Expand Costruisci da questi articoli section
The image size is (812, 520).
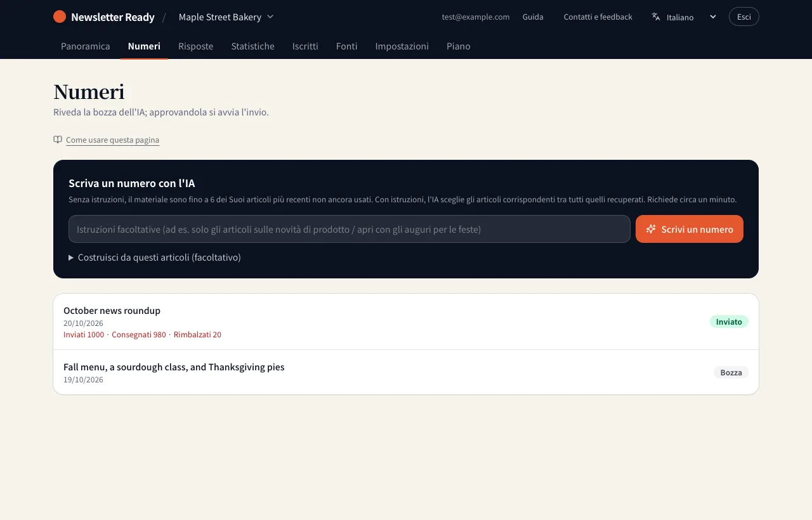pyautogui.click(x=155, y=257)
